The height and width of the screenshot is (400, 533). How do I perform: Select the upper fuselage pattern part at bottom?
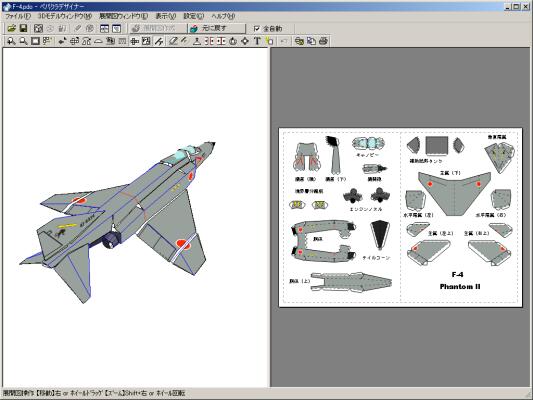point(351,282)
